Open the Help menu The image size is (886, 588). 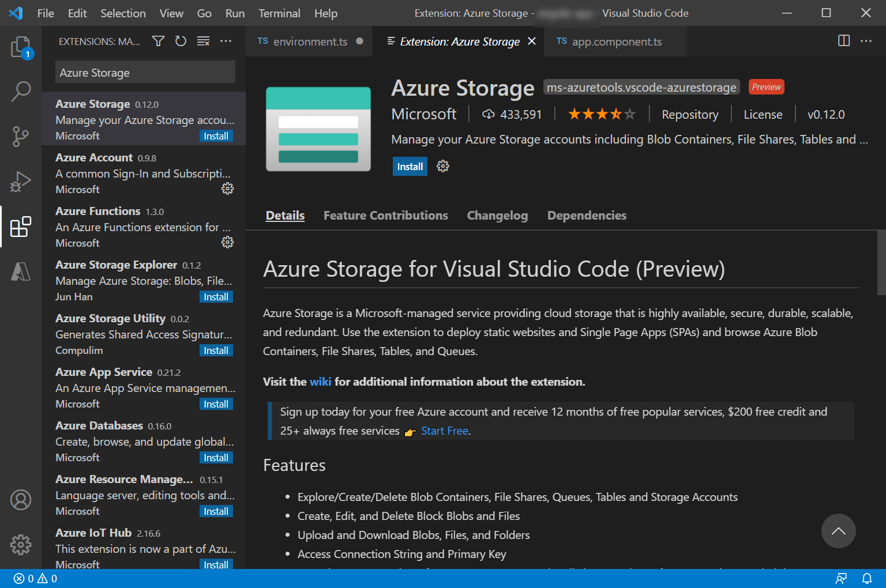click(326, 13)
